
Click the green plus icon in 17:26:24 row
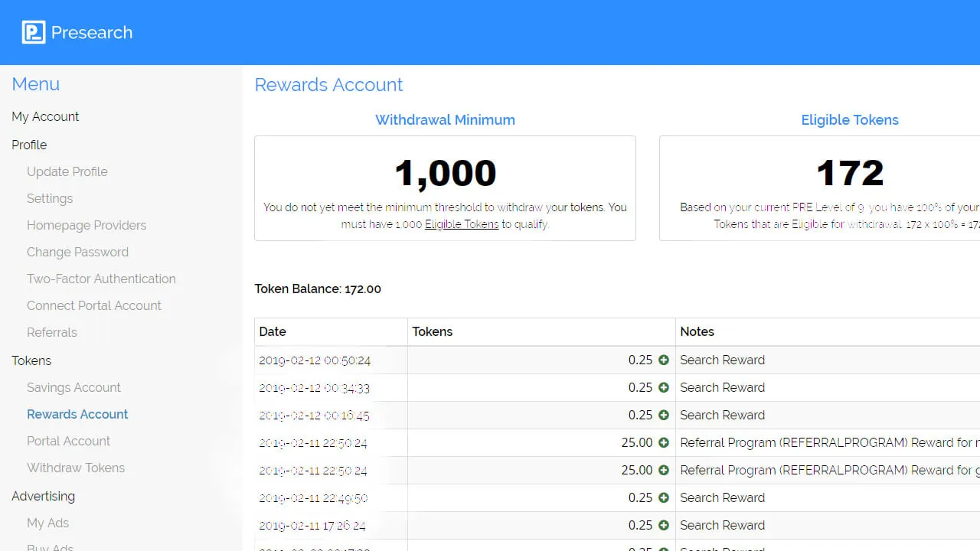click(664, 525)
